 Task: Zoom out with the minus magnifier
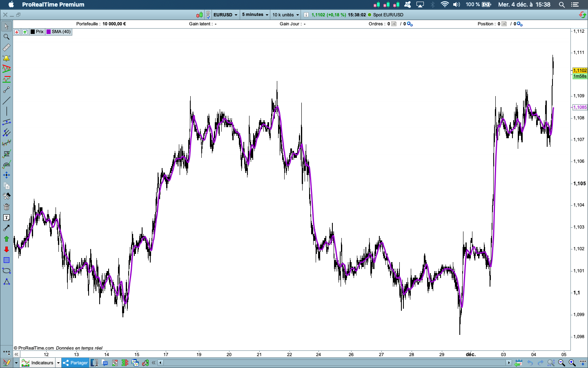pyautogui.click(x=561, y=363)
